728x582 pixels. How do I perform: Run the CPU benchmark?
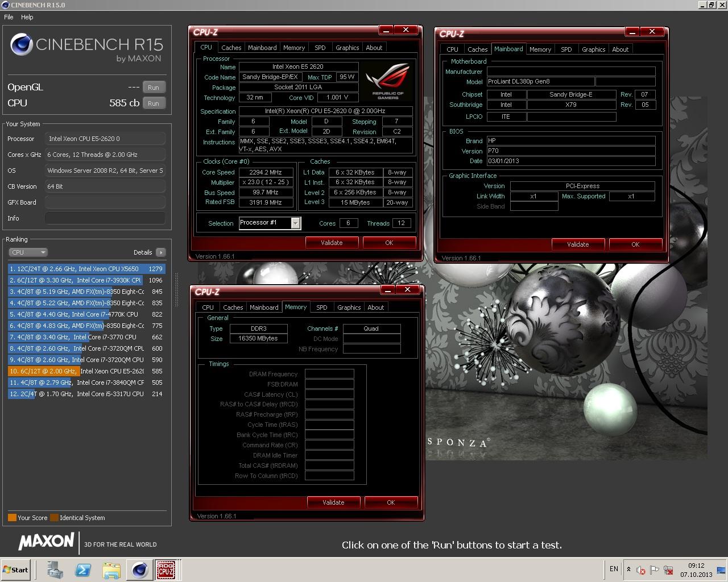pyautogui.click(x=154, y=103)
